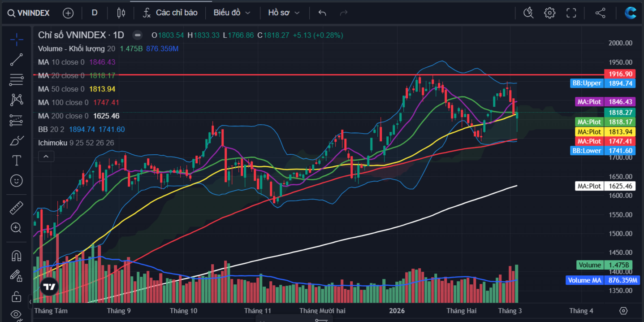Image resolution: width=644 pixels, height=322 pixels.
Task: Open the Fibonacci and Gann tools
Action: tap(17, 80)
